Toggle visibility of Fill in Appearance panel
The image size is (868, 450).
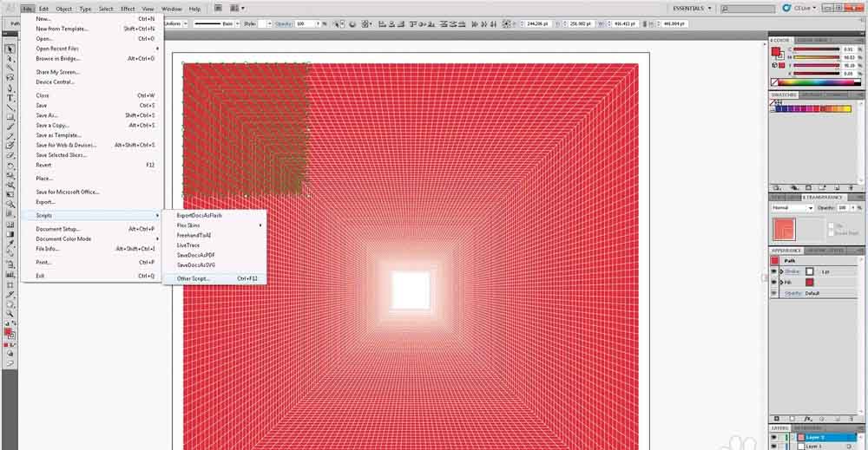tap(774, 283)
